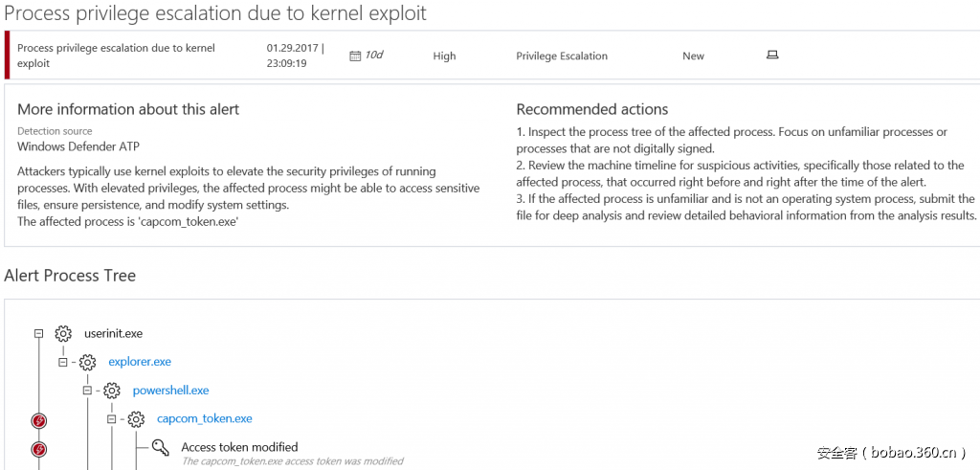Image resolution: width=980 pixels, height=470 pixels.
Task: Click the New status of the alert
Action: pyautogui.click(x=693, y=56)
